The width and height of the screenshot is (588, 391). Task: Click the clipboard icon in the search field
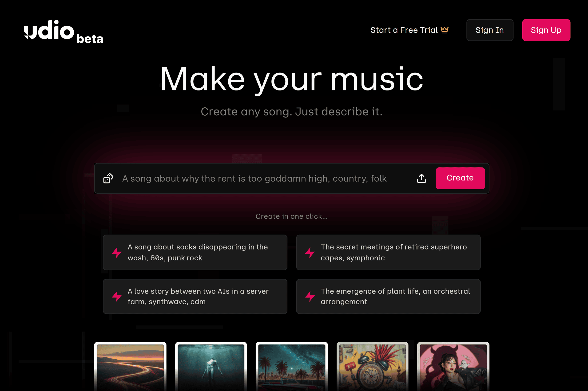108,178
